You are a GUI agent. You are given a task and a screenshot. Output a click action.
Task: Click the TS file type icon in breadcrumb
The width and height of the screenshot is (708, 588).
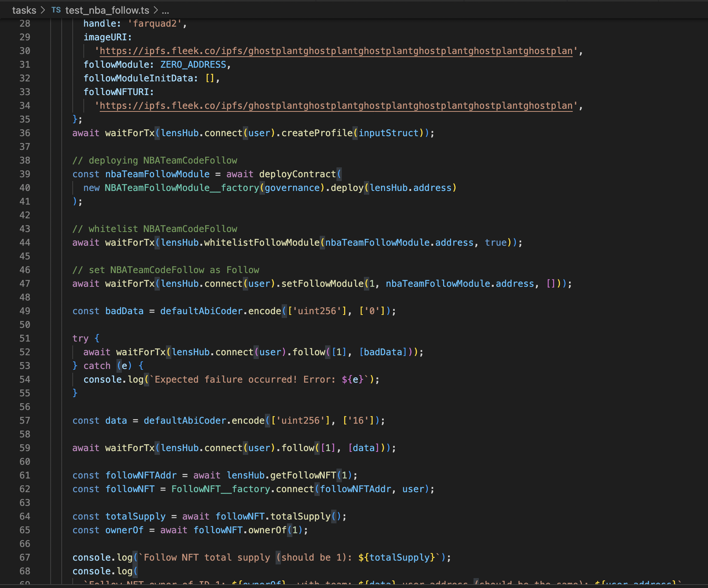(56, 10)
